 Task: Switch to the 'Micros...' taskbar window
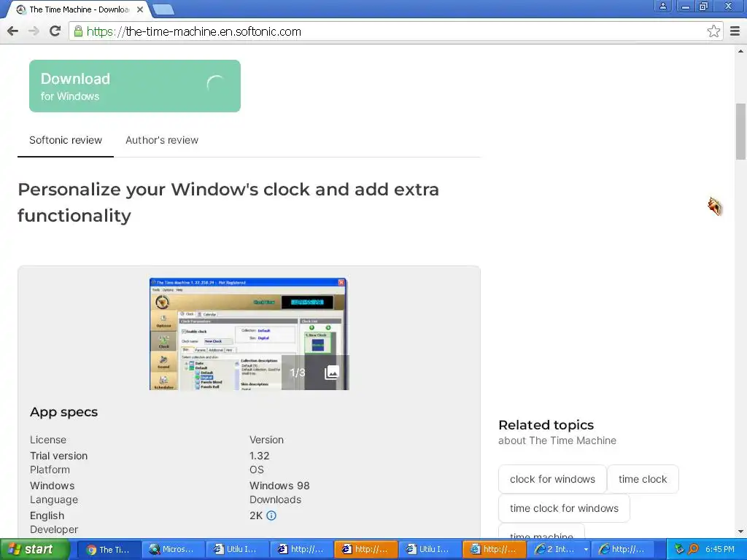174,550
